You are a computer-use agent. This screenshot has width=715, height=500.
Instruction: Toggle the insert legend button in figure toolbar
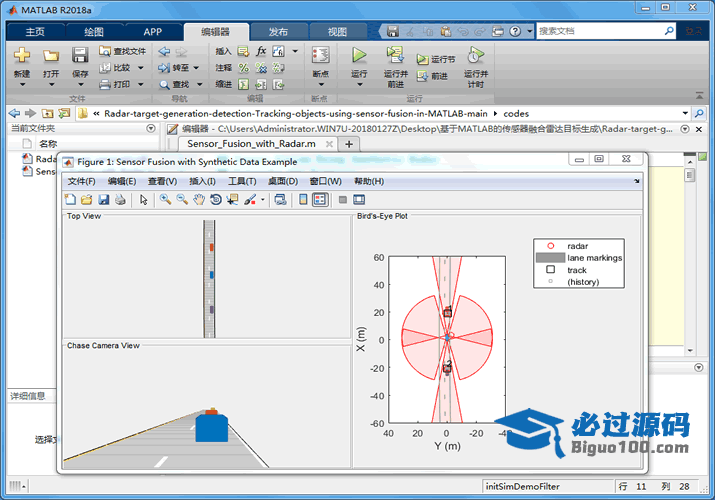320,200
